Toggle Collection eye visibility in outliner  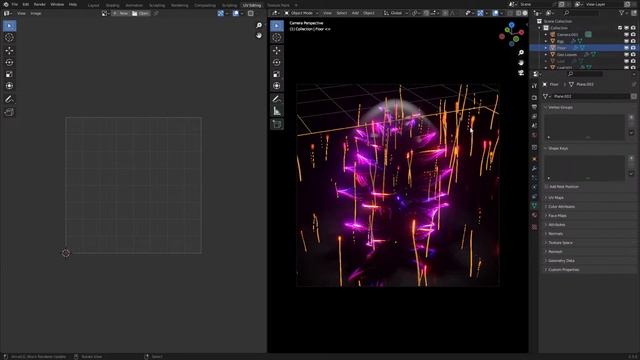tap(626, 28)
